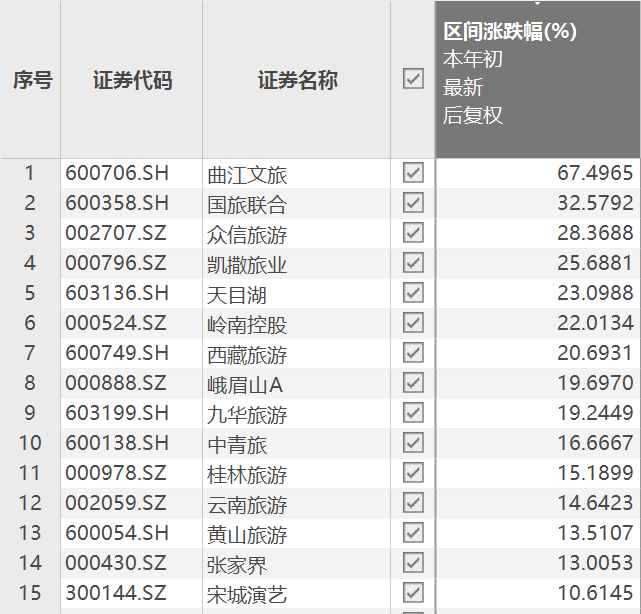Viewport: 641px width, 614px height.
Task: Click the security name 岭南控股
Action: pyautogui.click(x=247, y=325)
